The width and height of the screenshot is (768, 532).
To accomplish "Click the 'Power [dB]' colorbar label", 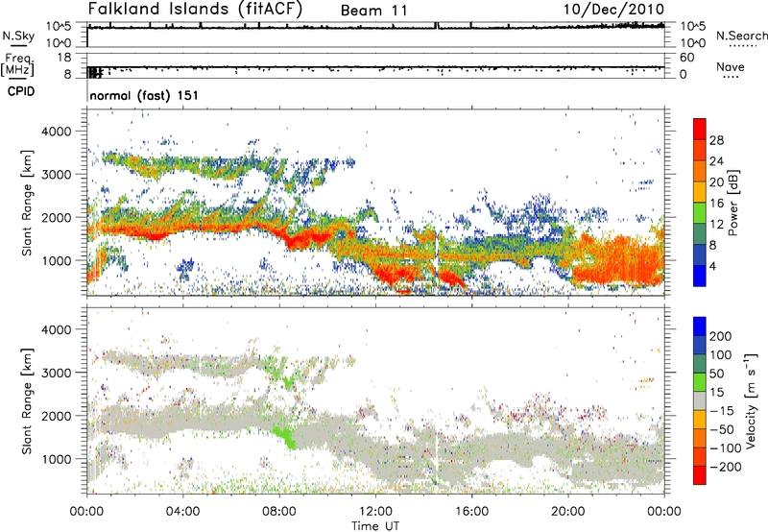I will click(x=732, y=203).
